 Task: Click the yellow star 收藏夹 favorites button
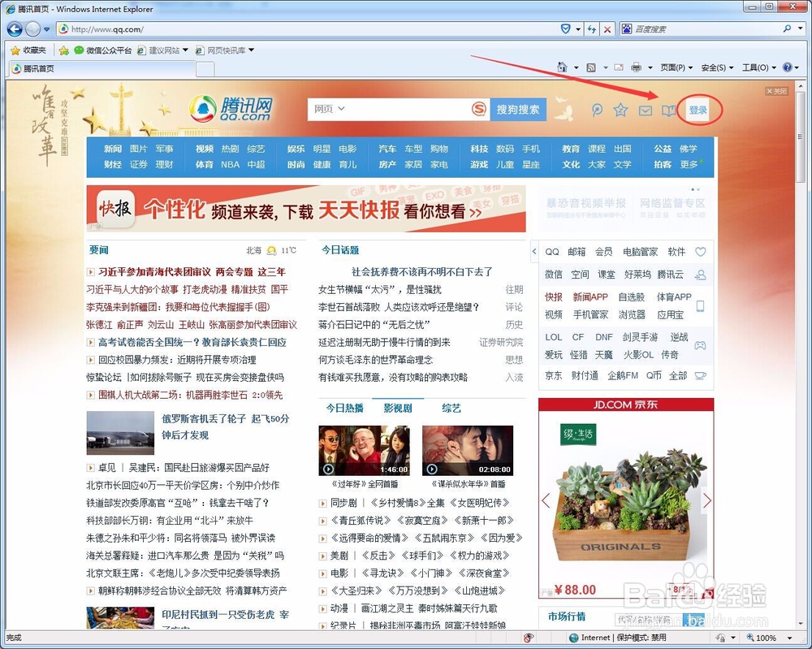coord(28,50)
